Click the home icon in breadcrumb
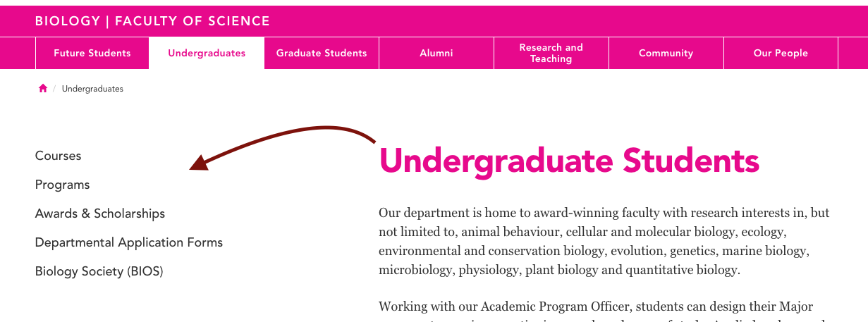Viewport: 868px width, 322px height. (43, 89)
